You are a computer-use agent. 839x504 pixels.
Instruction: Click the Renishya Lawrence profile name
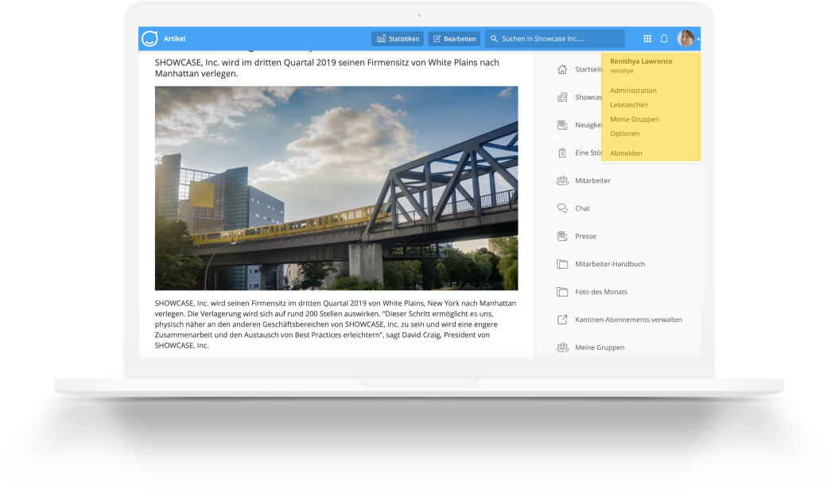tap(641, 61)
